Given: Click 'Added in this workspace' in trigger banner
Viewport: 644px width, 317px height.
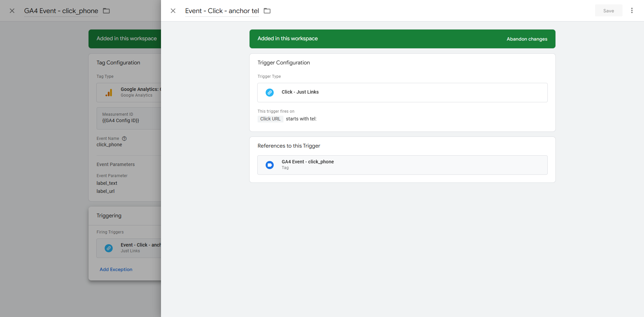Looking at the screenshot, I should (x=287, y=39).
